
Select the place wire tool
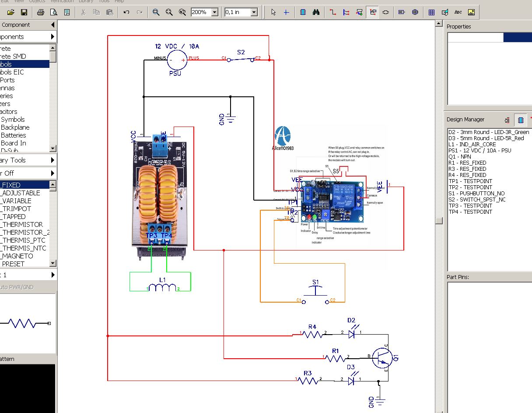[333, 12]
